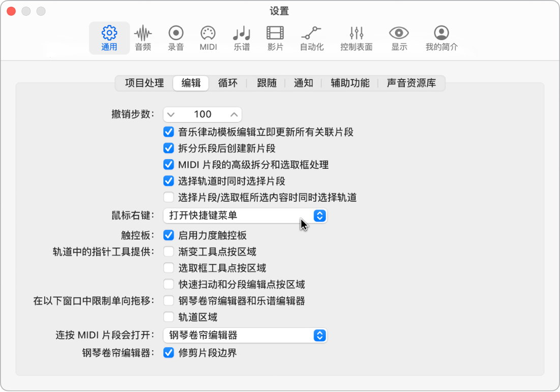Open the 鼠标右键 dropdown menu

[244, 216]
